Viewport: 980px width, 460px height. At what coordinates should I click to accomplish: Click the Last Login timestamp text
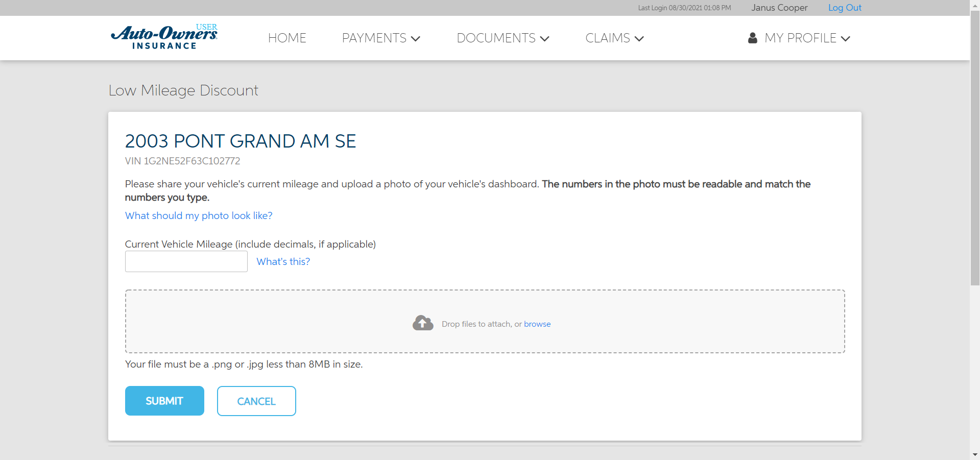[684, 8]
